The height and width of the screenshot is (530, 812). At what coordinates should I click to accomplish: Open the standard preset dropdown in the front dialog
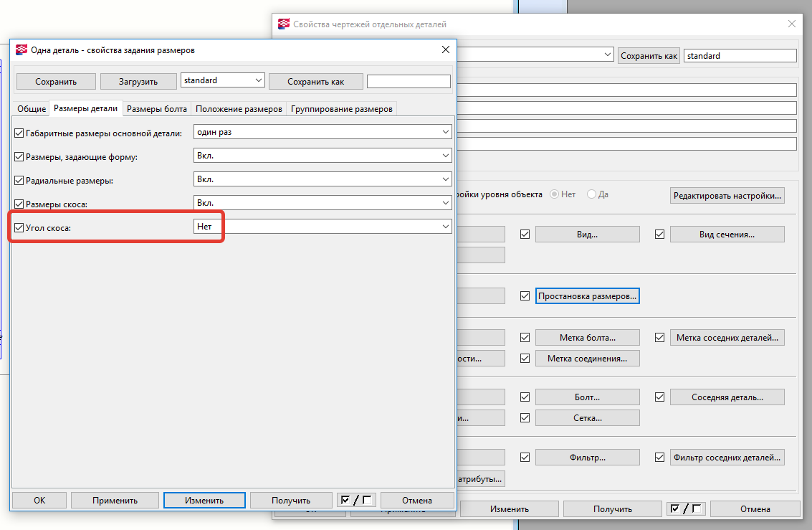[223, 80]
